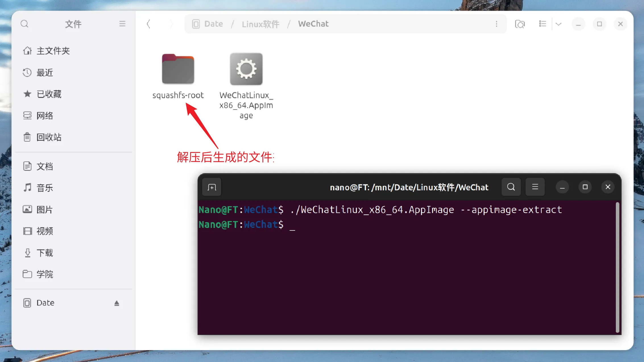Expand the view options dropdown arrow
Viewport: 644px width, 362px height.
pos(558,24)
